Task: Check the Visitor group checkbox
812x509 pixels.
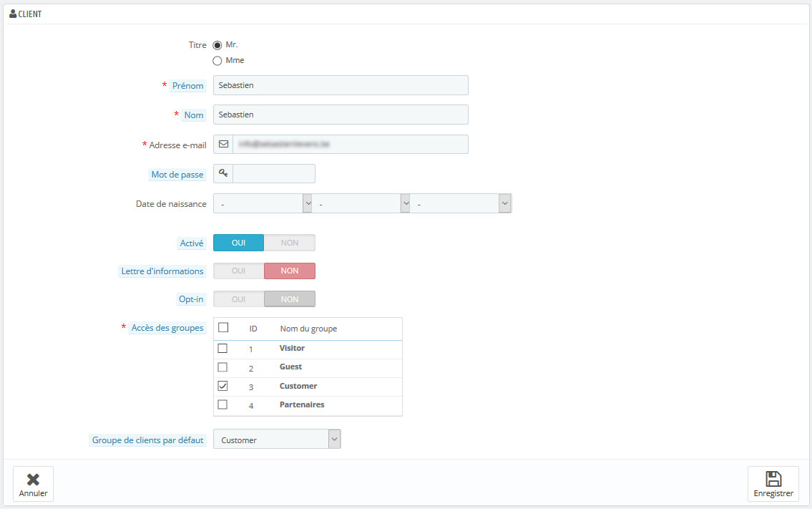Action: pos(222,349)
